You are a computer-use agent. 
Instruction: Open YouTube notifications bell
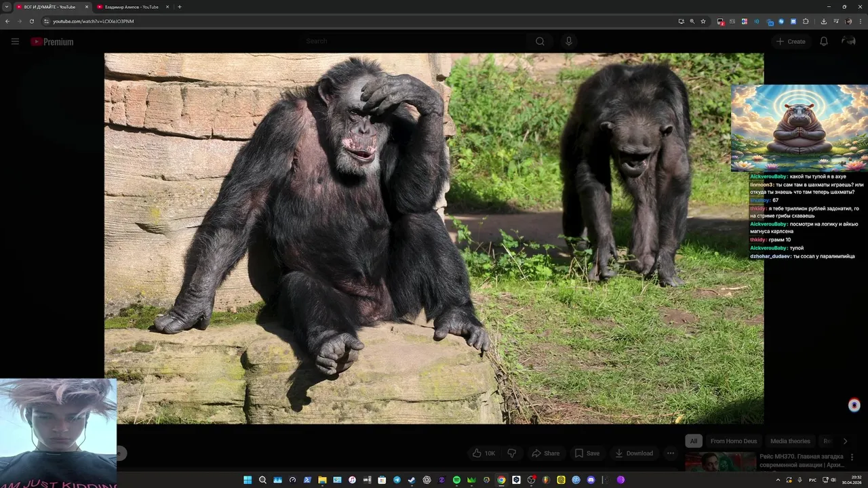click(x=823, y=41)
